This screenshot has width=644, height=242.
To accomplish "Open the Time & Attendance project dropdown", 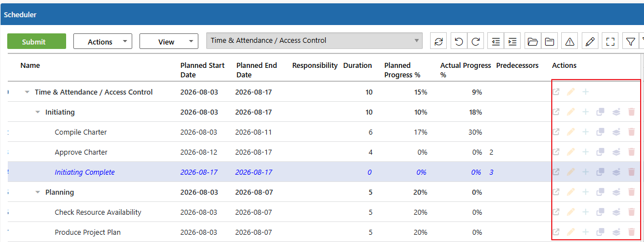I will pyautogui.click(x=314, y=41).
